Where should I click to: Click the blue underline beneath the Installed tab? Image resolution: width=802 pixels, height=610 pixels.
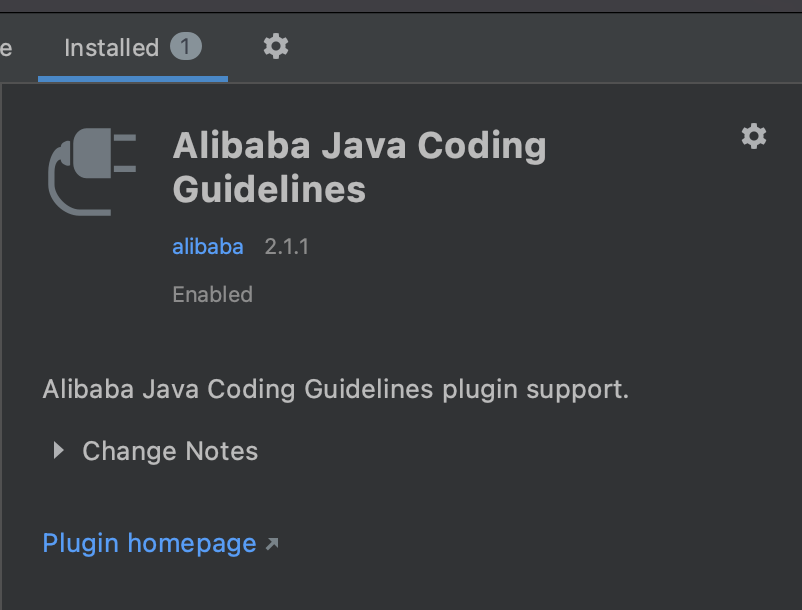pyautogui.click(x=133, y=79)
